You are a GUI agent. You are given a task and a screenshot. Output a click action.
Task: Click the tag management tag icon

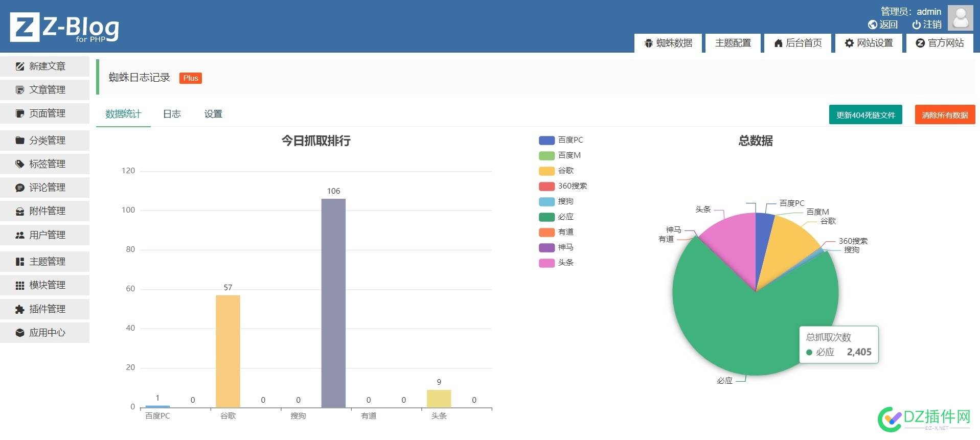click(x=20, y=164)
